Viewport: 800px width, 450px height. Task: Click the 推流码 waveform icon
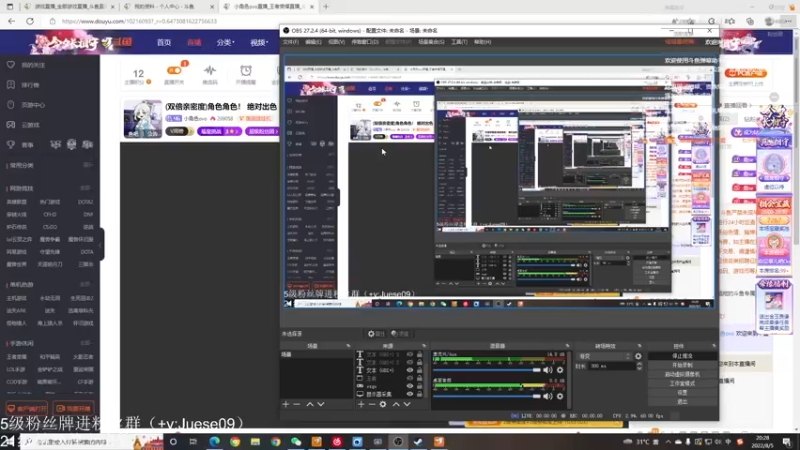[x=210, y=70]
